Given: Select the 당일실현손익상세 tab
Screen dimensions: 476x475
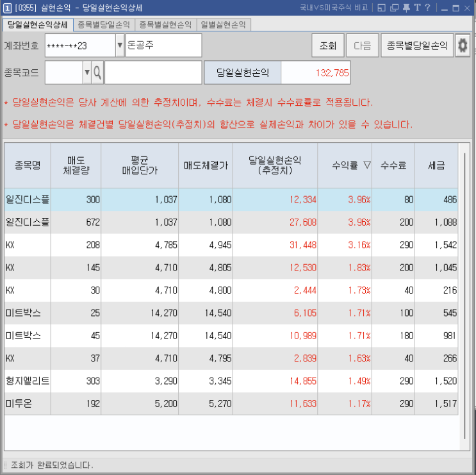Looking at the screenshot, I should (38, 25).
